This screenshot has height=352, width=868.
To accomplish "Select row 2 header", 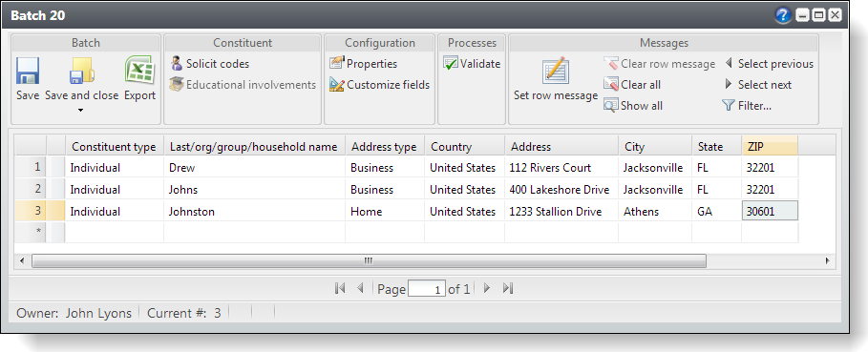I will pyautogui.click(x=31, y=189).
